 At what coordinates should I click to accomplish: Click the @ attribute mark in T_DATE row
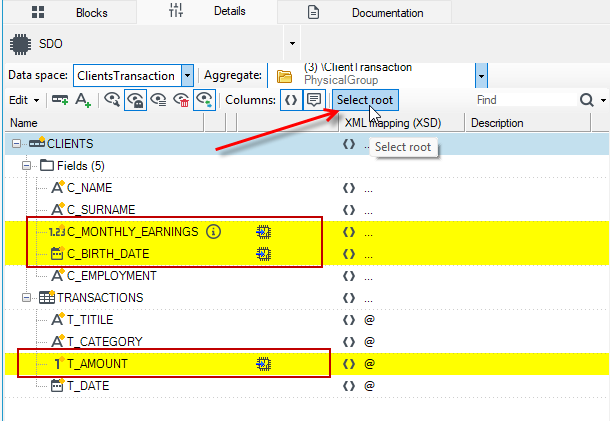[x=369, y=386]
